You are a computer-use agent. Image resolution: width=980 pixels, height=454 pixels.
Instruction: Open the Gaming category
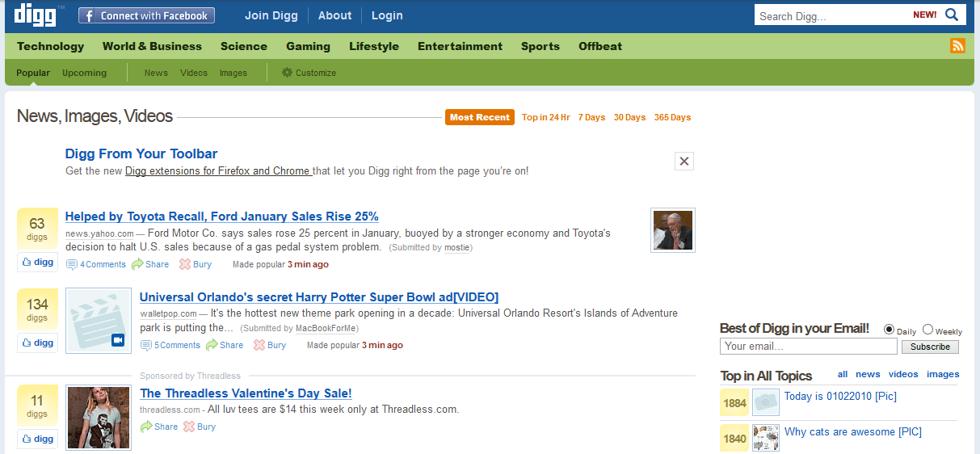pyautogui.click(x=308, y=46)
